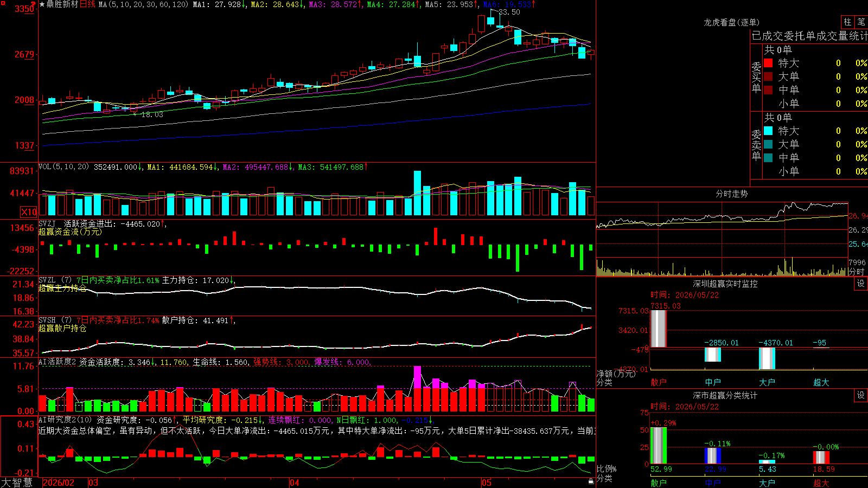Click the 超赢散户持仓 label
868x488 pixels.
pos(62,328)
